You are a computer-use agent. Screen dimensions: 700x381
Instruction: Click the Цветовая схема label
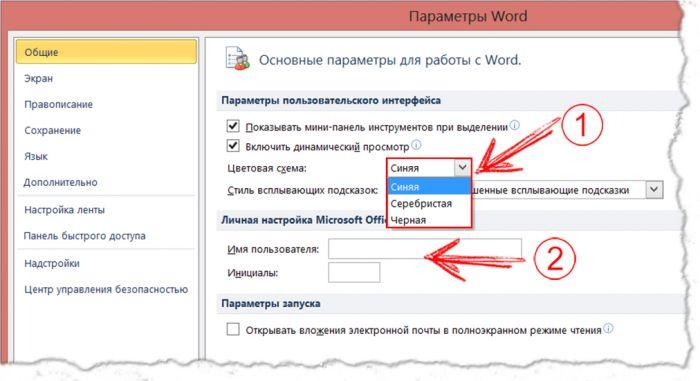tap(267, 168)
